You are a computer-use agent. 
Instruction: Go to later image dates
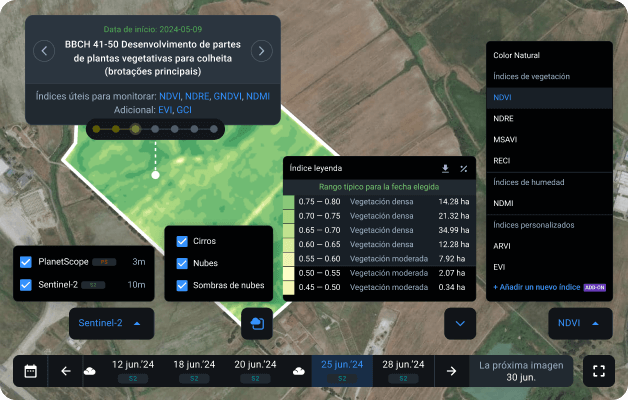451,371
